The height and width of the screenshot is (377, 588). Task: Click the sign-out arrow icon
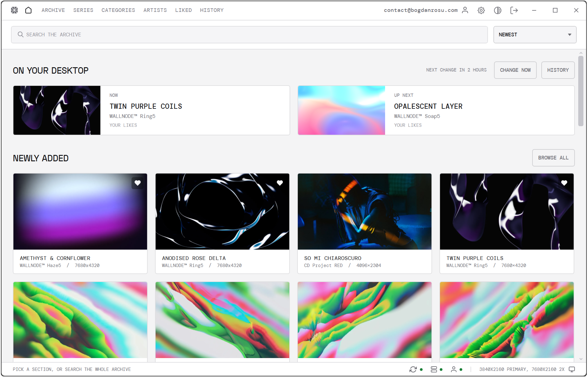tap(514, 10)
